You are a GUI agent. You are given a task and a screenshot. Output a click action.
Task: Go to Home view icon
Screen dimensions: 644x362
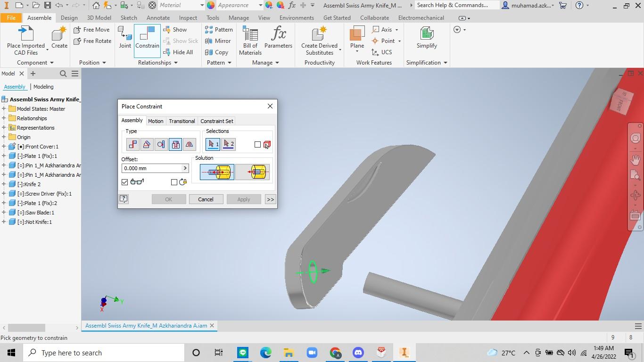click(x=96, y=5)
